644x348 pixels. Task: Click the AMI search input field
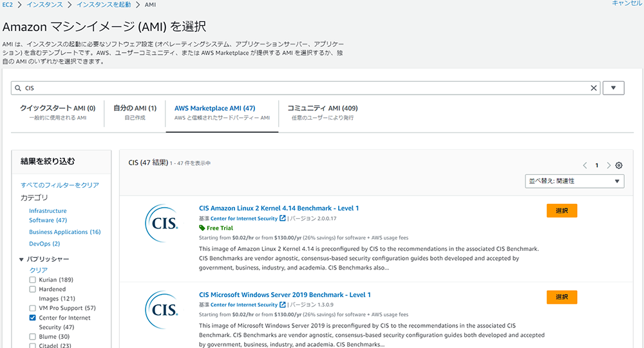[x=303, y=88]
